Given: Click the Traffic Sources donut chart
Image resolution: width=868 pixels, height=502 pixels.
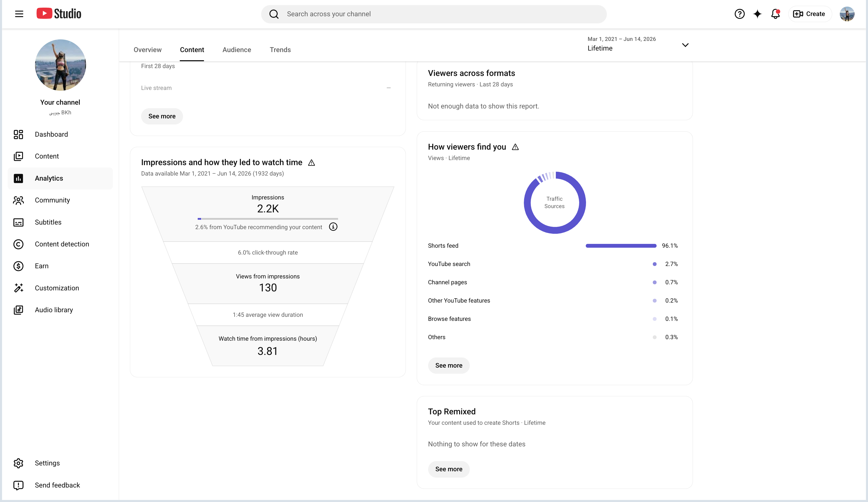Looking at the screenshot, I should tap(555, 203).
